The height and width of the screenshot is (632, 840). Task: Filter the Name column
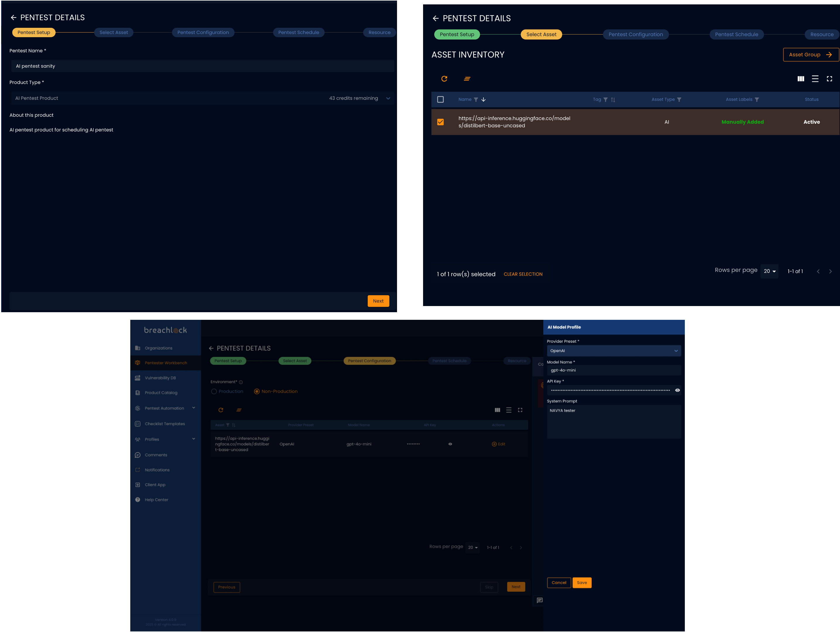click(x=476, y=100)
